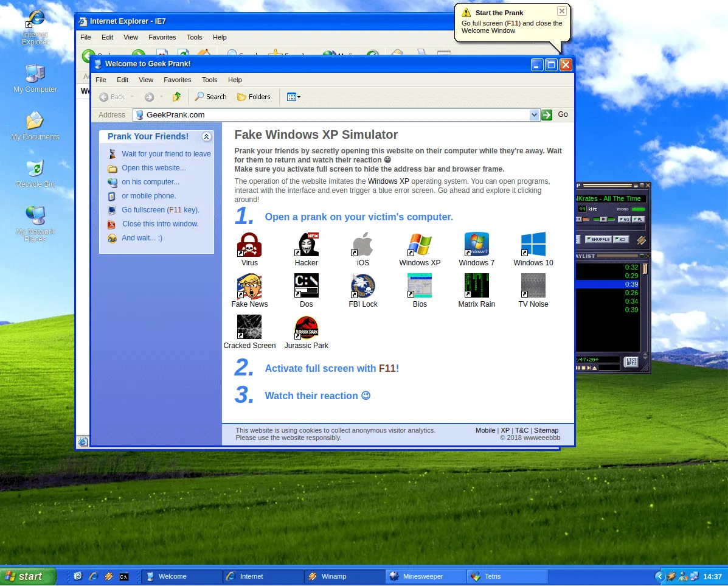Open the Help menu in Welcome window
The image size is (728, 586).
tap(235, 80)
